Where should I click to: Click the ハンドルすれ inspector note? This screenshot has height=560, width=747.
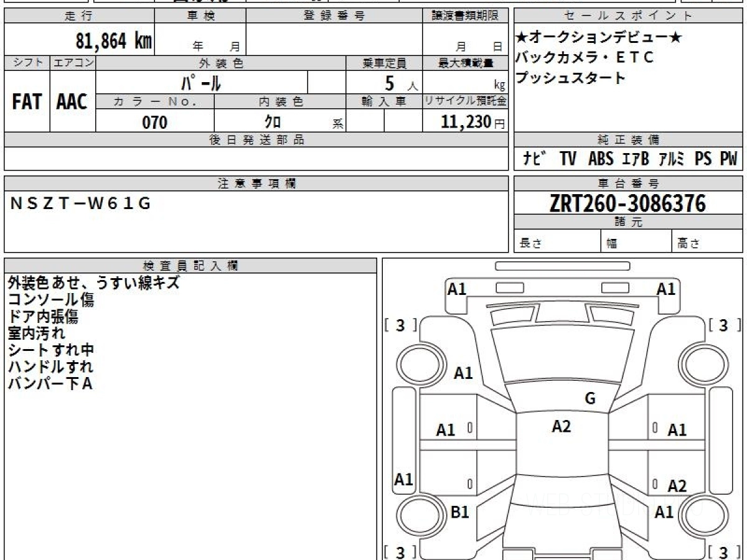50,367
